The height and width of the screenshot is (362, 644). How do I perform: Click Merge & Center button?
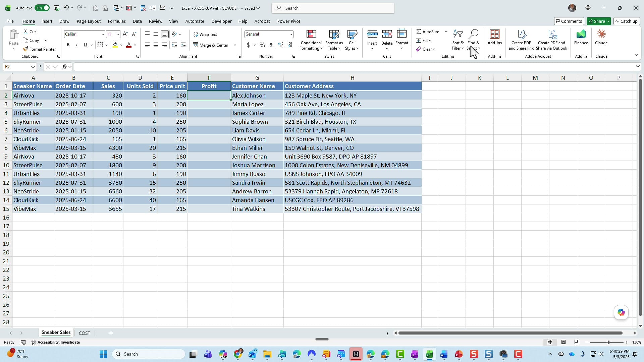click(211, 45)
